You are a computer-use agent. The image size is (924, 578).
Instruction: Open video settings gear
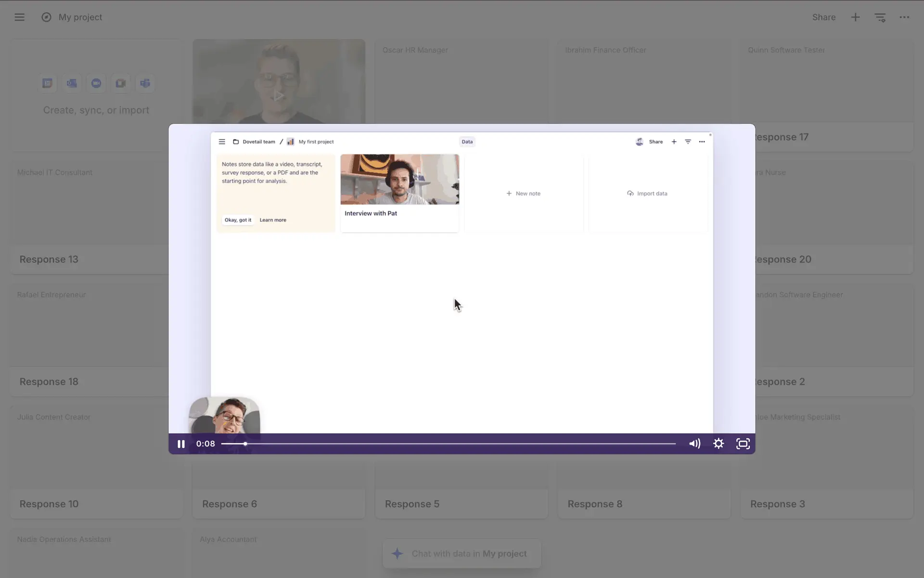(x=719, y=444)
